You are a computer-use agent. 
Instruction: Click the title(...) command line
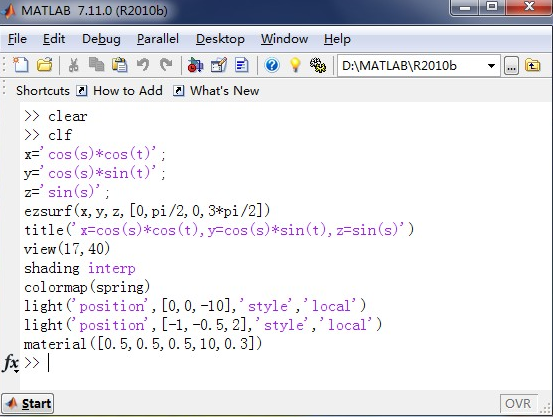tap(219, 230)
